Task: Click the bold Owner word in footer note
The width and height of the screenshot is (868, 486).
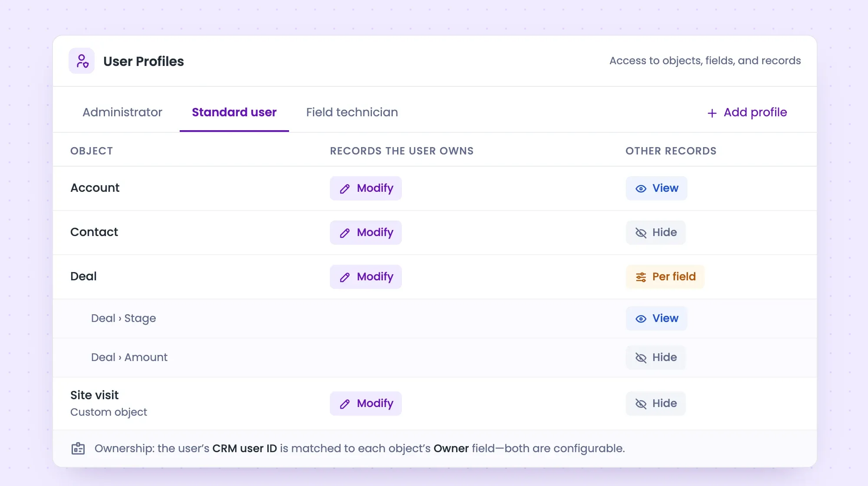Action: tap(451, 448)
